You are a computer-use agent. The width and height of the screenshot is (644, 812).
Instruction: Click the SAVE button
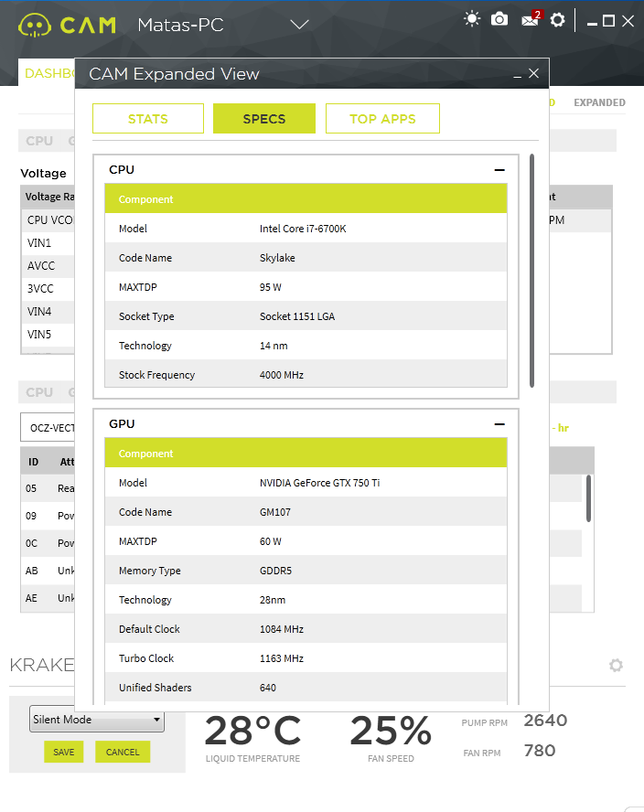(64, 752)
